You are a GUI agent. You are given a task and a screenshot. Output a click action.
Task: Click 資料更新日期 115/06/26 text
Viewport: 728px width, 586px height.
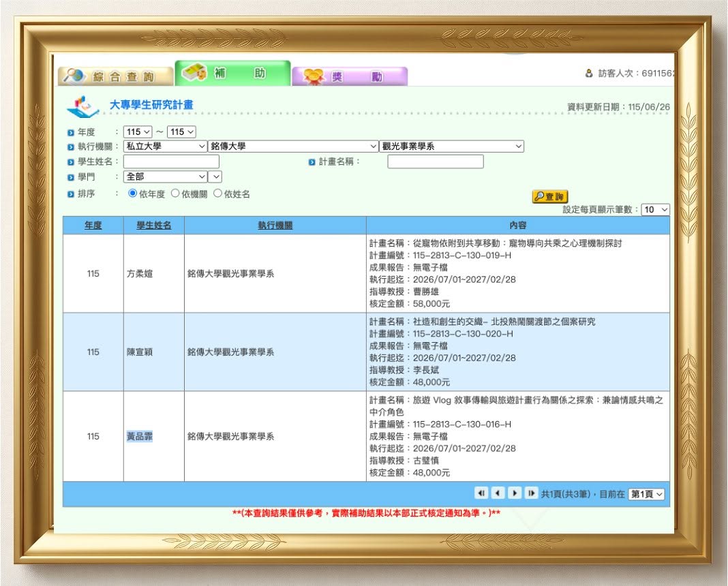pos(618,107)
